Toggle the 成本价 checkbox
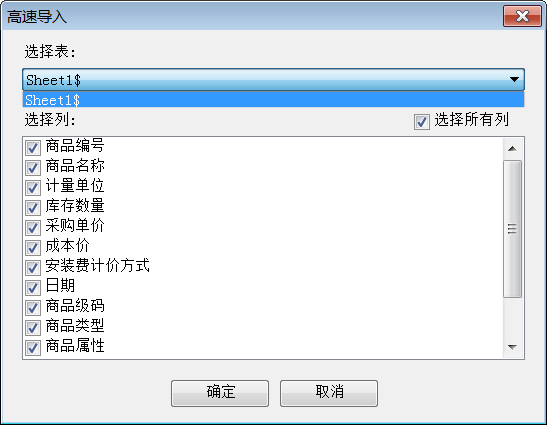This screenshot has height=425, width=547. click(x=33, y=248)
